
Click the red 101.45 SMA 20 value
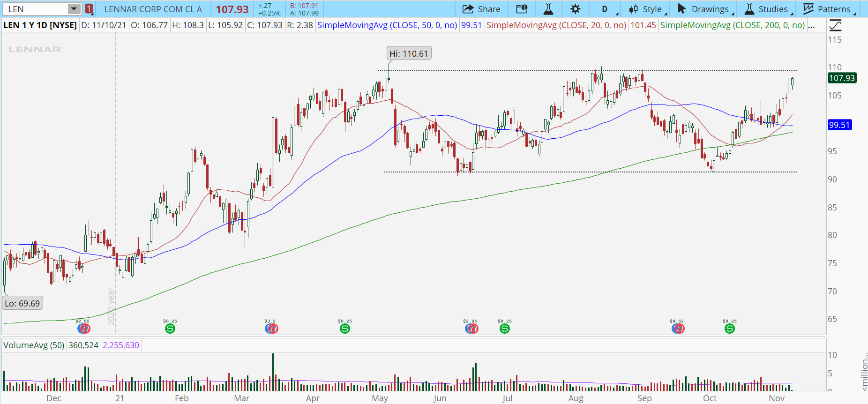(643, 25)
